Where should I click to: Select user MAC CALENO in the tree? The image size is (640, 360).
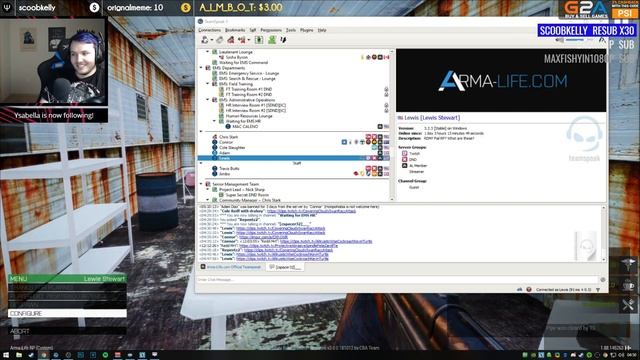(245, 127)
